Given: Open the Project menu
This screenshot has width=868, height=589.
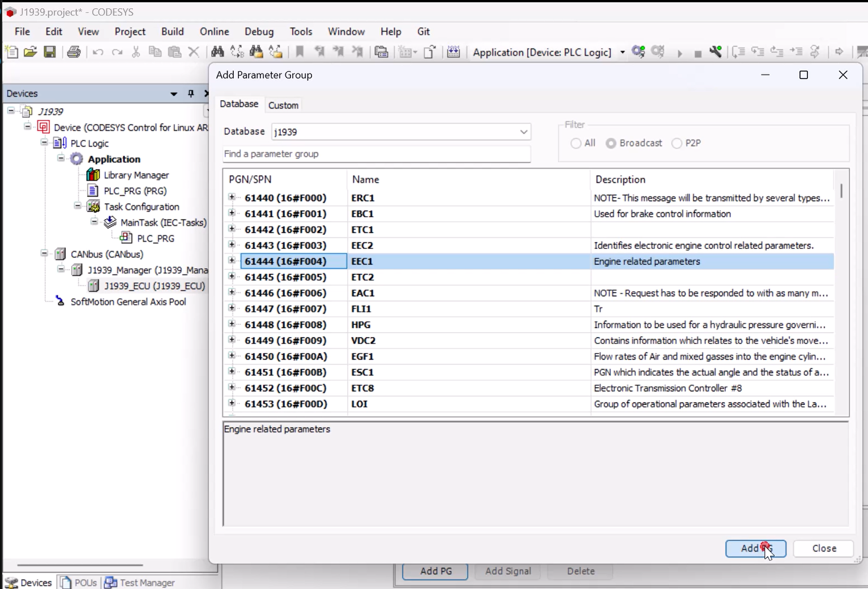Looking at the screenshot, I should (130, 32).
